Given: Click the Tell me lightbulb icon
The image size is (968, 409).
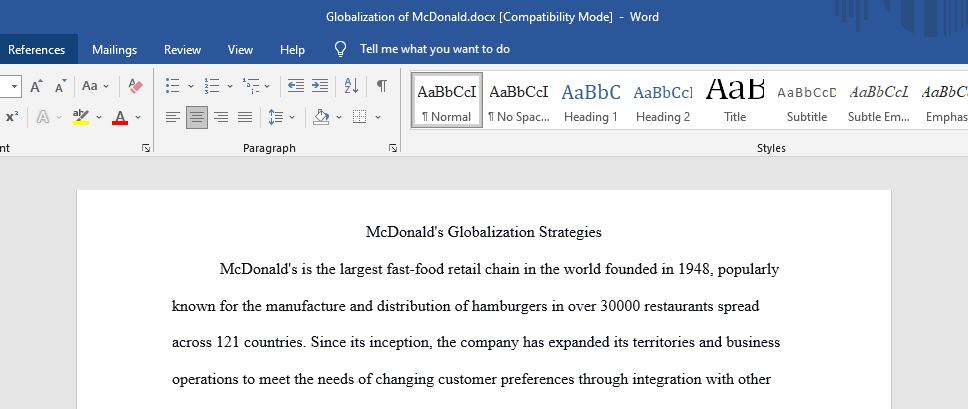Looking at the screenshot, I should click(340, 49).
